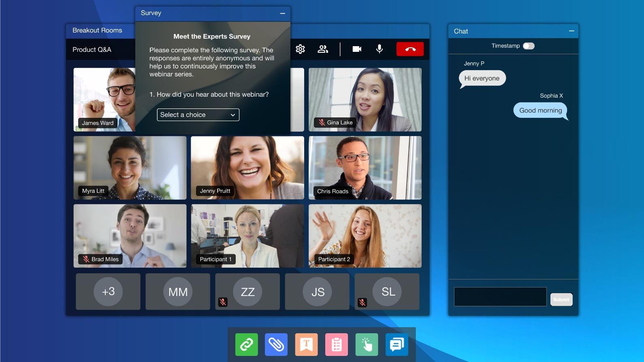
Task: Open the pink survey form icon
Action: pos(337,345)
